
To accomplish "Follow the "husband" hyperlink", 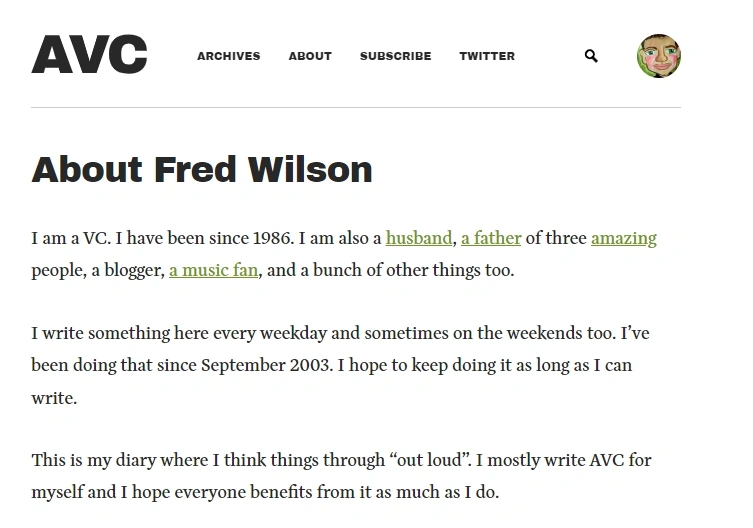I will point(419,238).
